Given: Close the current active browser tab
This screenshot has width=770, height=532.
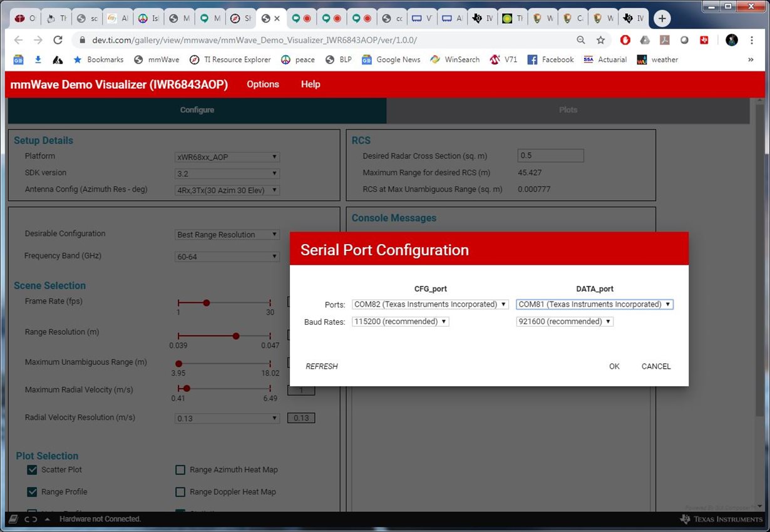Looking at the screenshot, I should click(x=277, y=19).
